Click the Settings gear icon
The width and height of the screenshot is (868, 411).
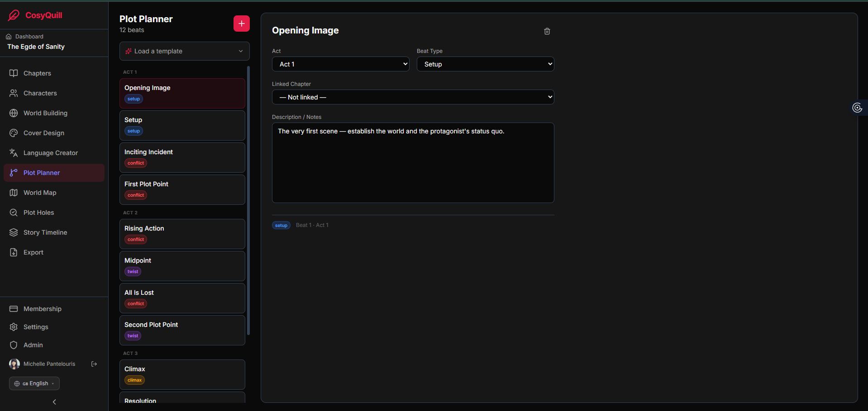pos(14,327)
